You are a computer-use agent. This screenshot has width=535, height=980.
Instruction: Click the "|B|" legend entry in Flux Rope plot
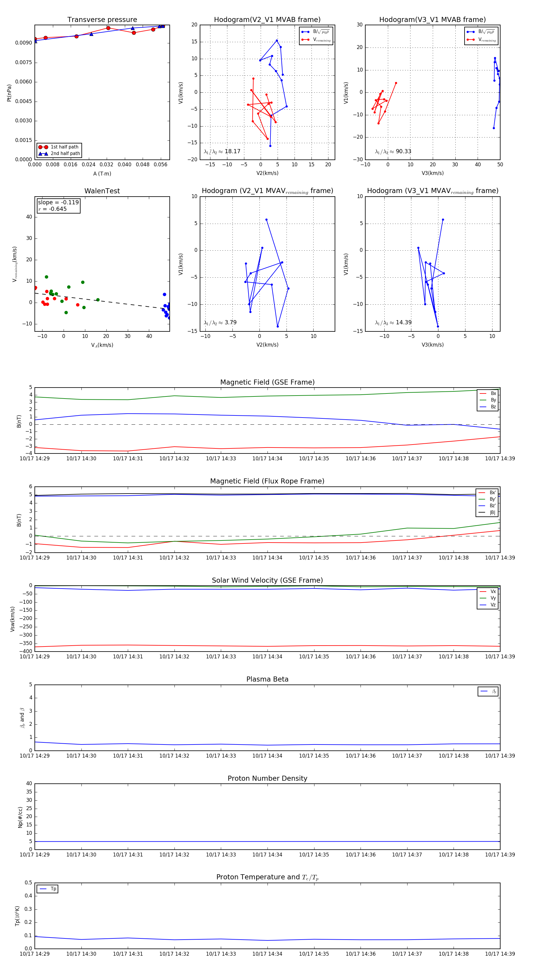487,513
